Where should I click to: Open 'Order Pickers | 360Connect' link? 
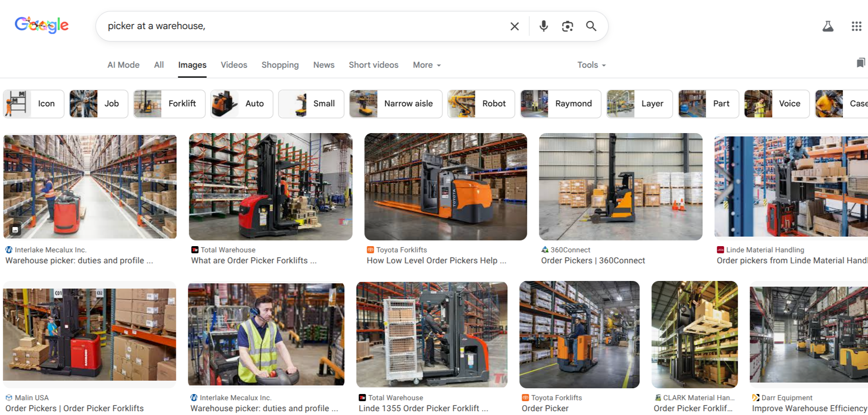pos(593,260)
